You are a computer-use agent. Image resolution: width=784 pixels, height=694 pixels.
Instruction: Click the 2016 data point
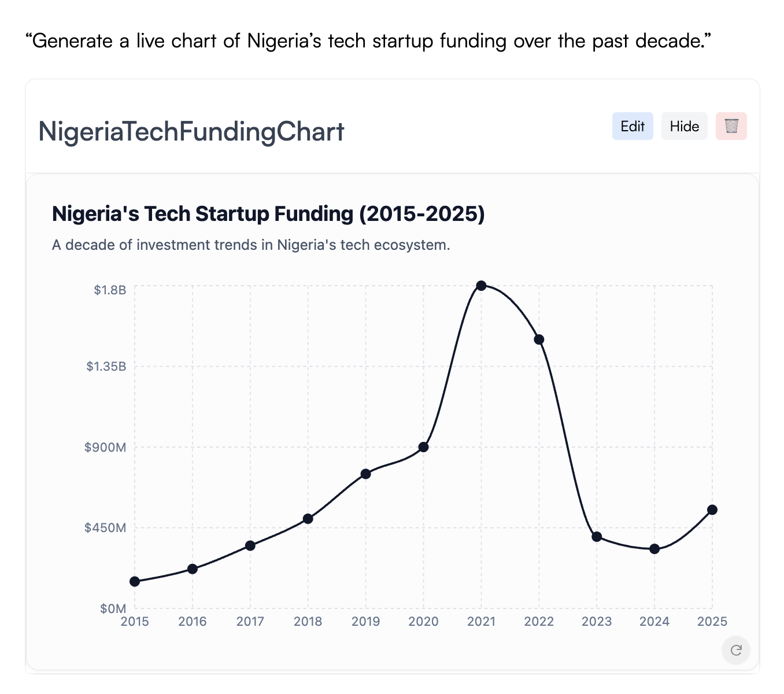193,569
